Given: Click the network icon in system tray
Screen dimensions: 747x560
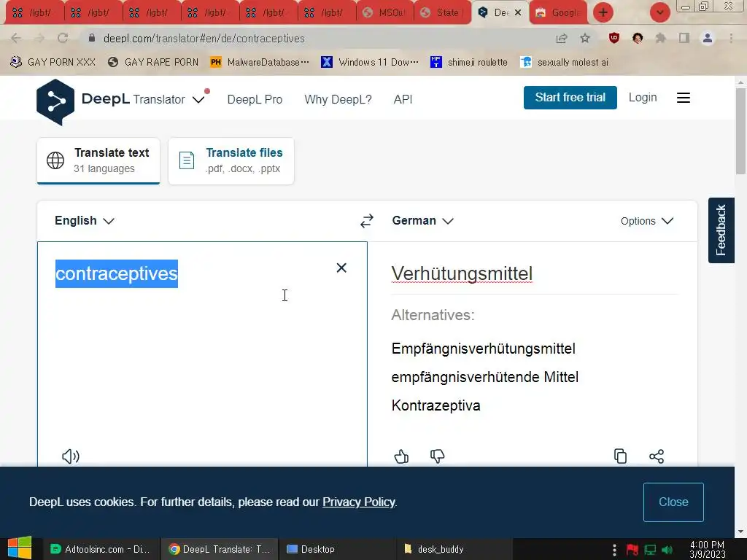Looking at the screenshot, I should click(650, 550).
